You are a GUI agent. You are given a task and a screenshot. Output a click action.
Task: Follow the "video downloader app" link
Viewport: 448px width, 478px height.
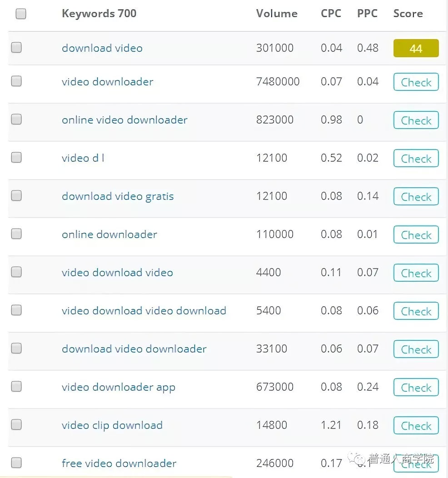pyautogui.click(x=119, y=388)
